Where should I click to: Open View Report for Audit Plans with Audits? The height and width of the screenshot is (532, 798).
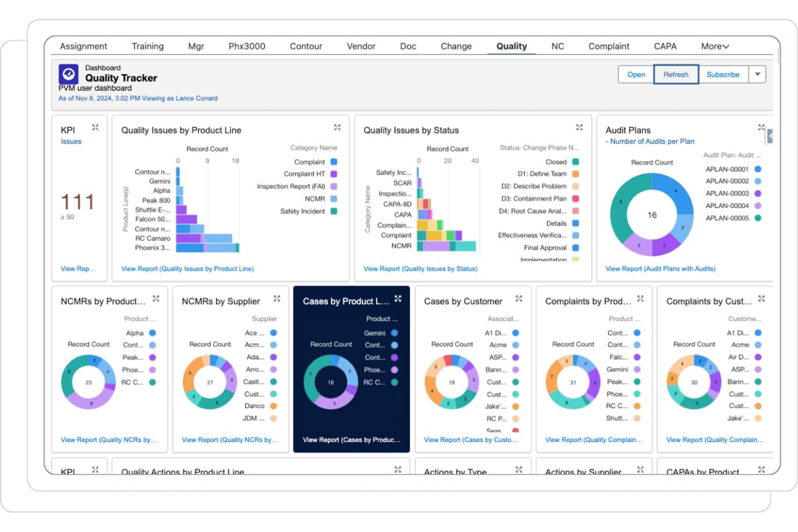[661, 268]
